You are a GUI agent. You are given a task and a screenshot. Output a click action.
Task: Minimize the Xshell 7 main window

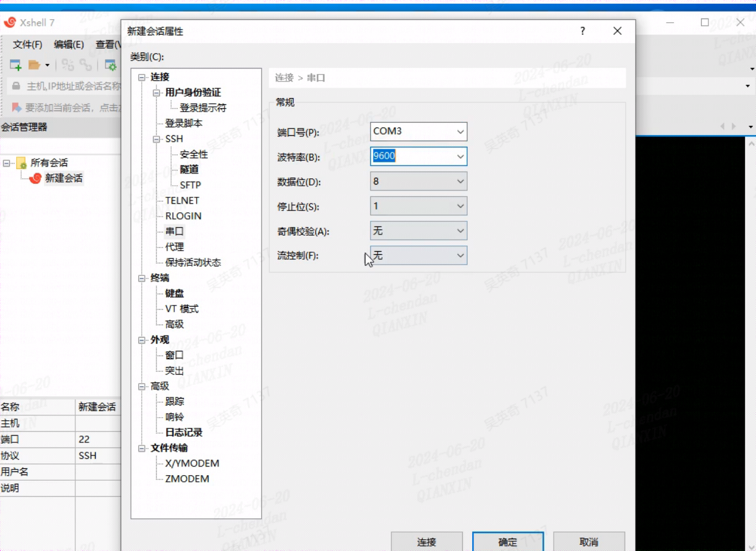click(670, 22)
